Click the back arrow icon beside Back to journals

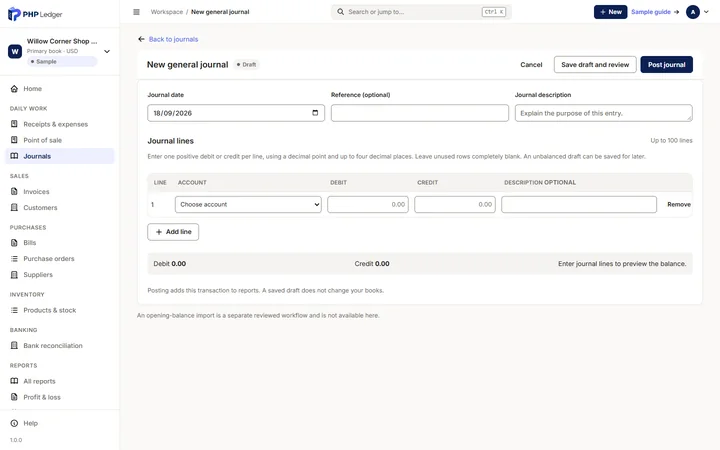[141, 39]
